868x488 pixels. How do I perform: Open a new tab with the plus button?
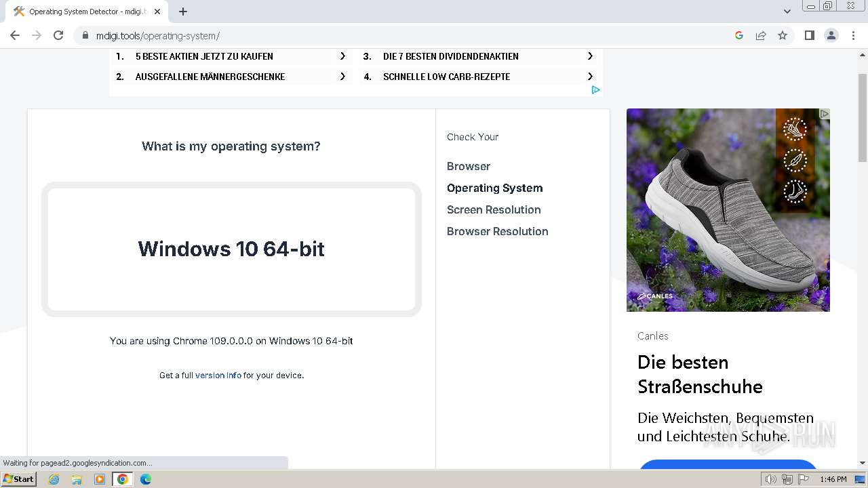[x=183, y=12]
